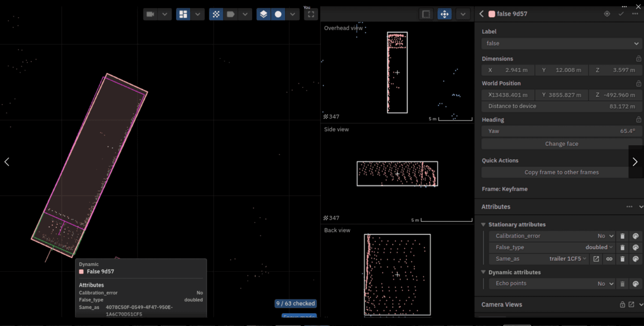This screenshot has width=644, height=326.
Task: Pop out Camera Views in new window
Action: tap(631, 305)
